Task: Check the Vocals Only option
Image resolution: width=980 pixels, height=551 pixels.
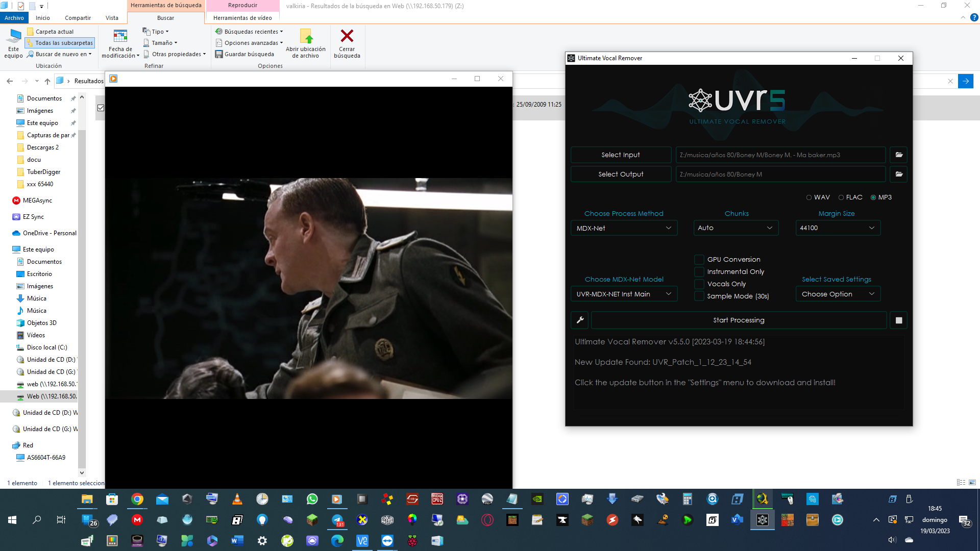Action: click(699, 284)
